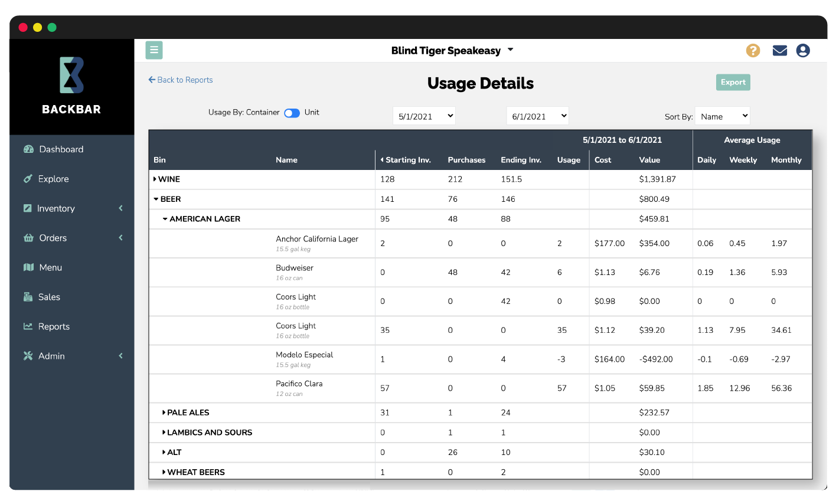Viewport: 836px width, 504px height.
Task: Click the Admin tools icon
Action: (28, 356)
